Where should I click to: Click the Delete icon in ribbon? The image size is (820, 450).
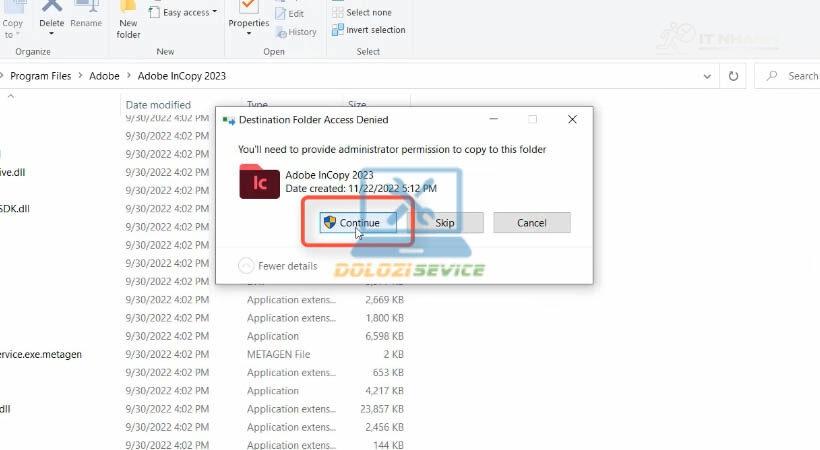click(51, 7)
